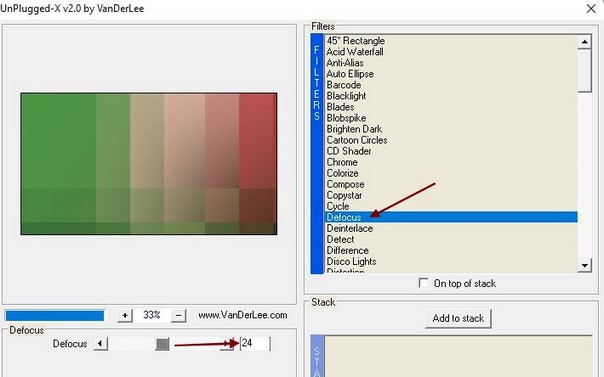Open www.VanDerLee.com link

(x=243, y=315)
